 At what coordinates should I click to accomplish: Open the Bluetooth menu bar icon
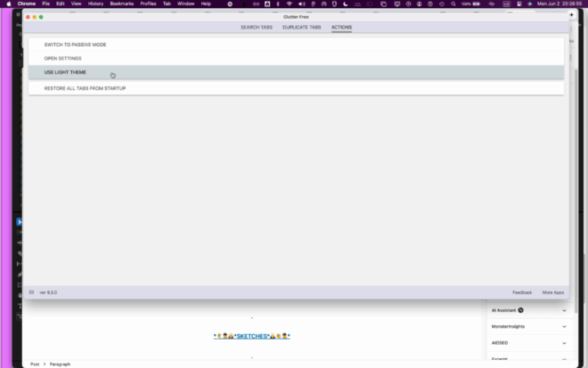[278, 4]
